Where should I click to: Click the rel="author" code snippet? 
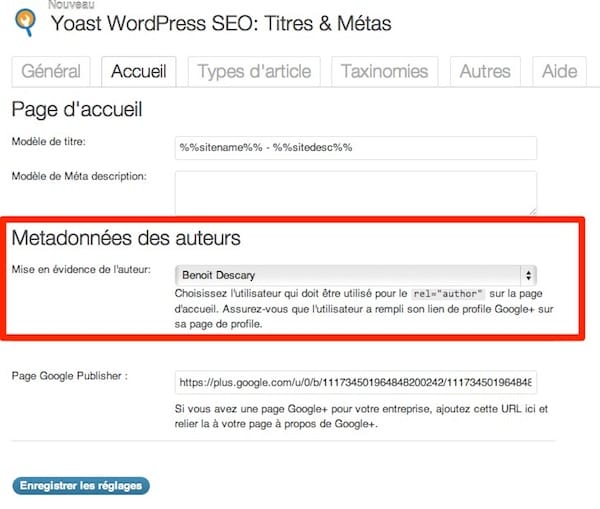point(449,294)
